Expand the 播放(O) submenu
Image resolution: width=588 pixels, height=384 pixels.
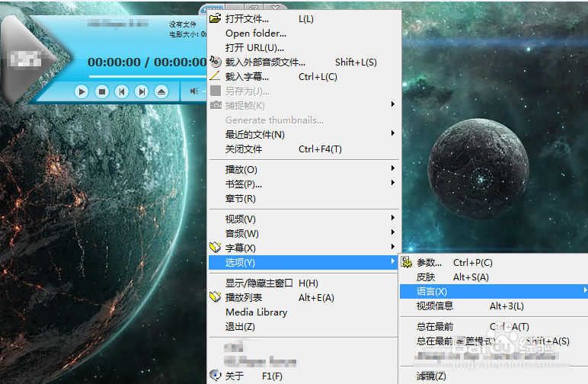point(304,169)
